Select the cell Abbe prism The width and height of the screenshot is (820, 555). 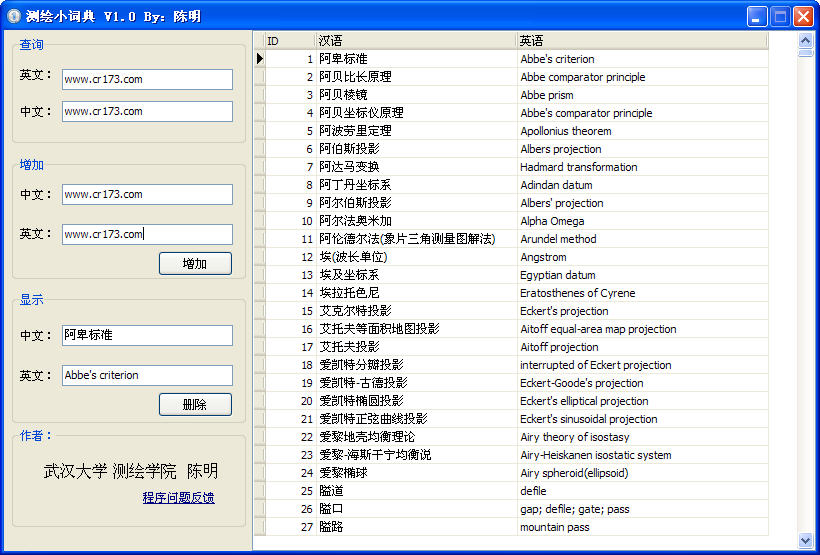(x=643, y=95)
